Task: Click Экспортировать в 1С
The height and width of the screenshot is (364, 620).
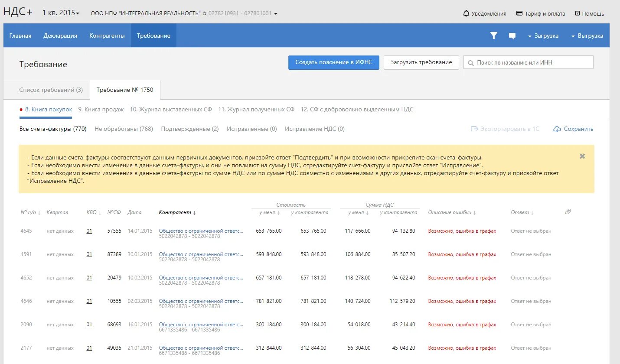Action: 505,129
